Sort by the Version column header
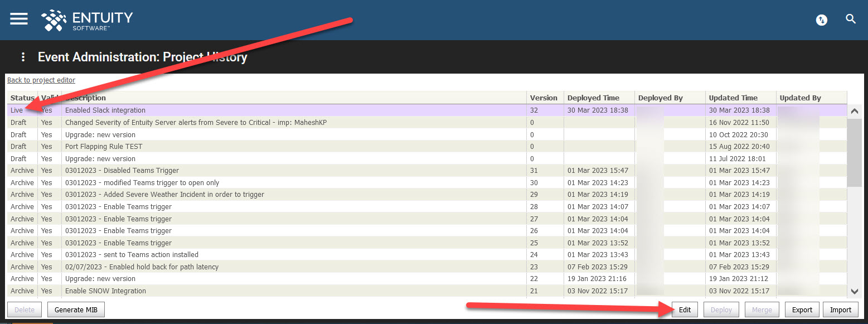 (545, 98)
